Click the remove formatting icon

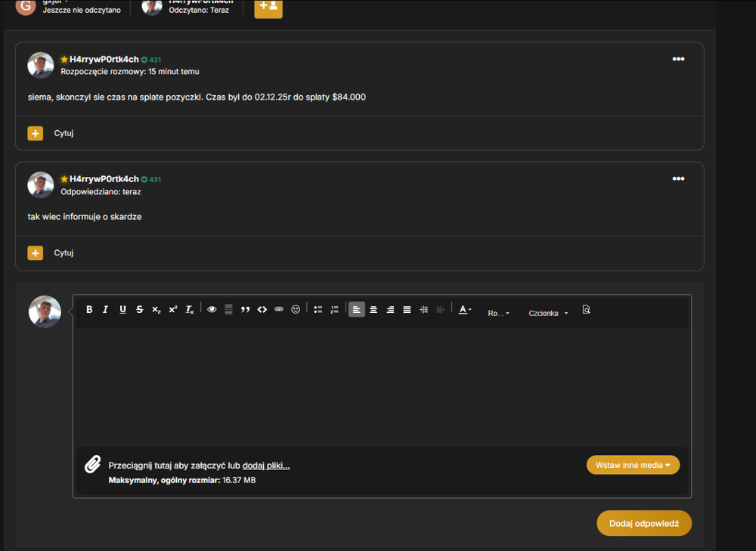click(190, 309)
